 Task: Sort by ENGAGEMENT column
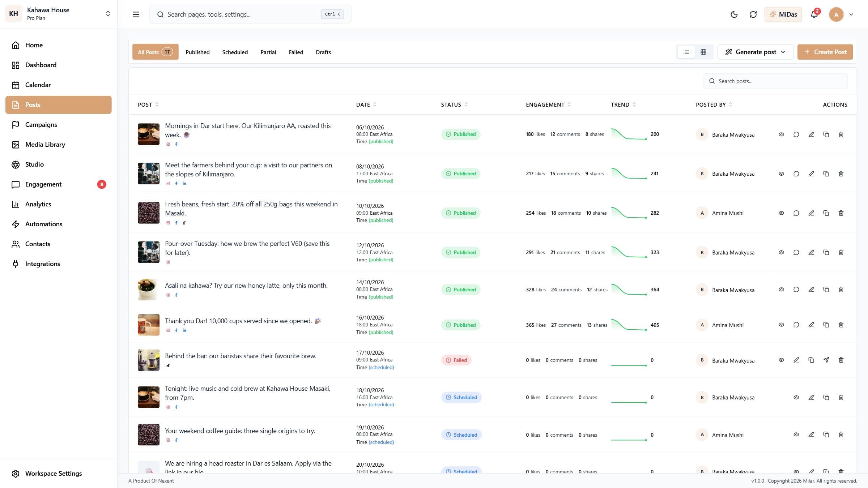coord(548,104)
